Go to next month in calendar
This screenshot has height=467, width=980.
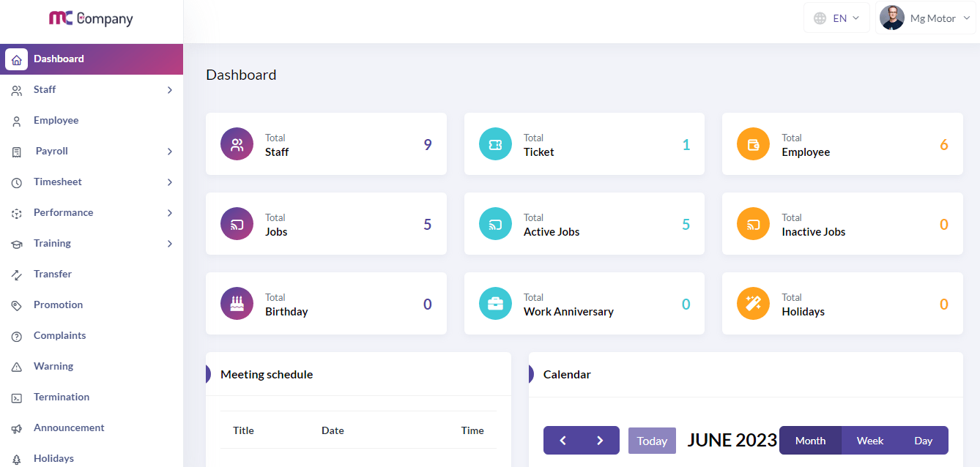[x=600, y=441]
